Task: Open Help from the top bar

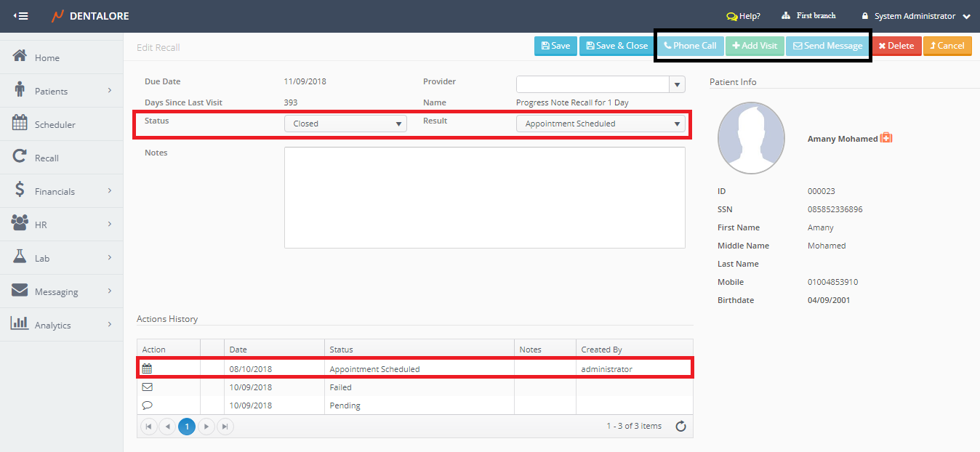Action: pyautogui.click(x=743, y=16)
